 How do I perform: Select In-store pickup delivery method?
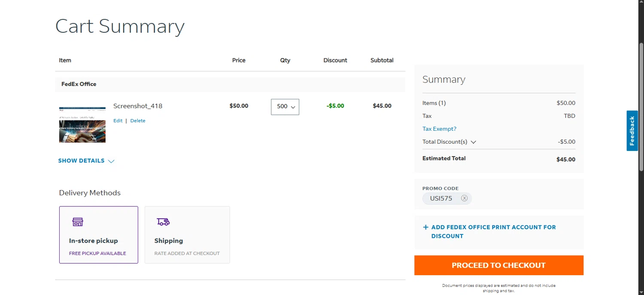click(x=99, y=235)
